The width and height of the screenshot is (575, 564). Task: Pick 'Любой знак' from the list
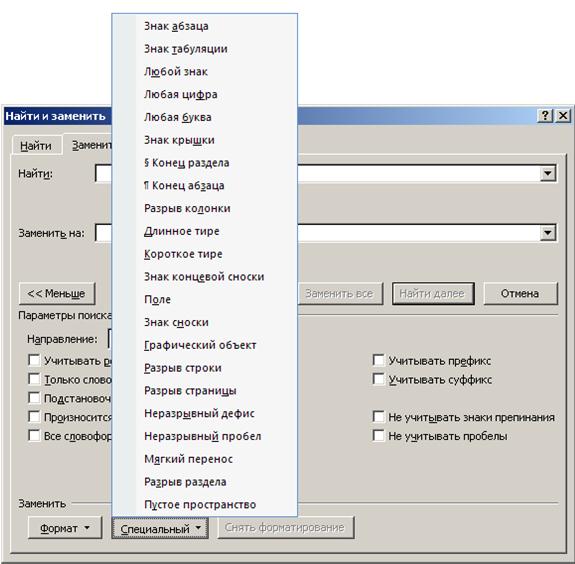tap(205, 72)
